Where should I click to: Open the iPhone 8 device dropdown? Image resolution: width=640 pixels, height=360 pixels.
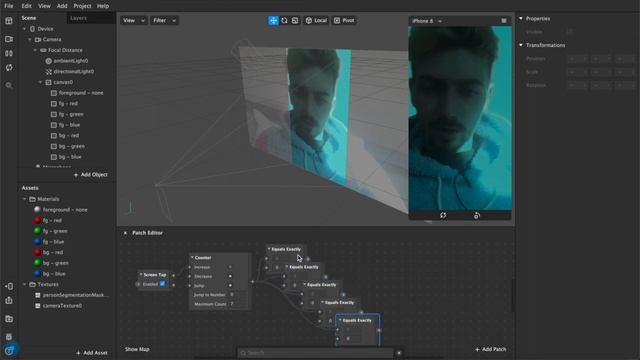coord(427,21)
